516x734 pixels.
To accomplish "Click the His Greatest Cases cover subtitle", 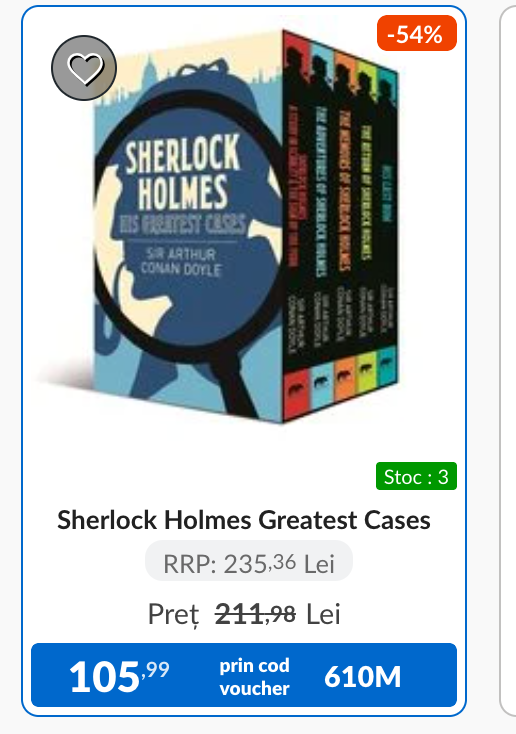I will 183,224.
